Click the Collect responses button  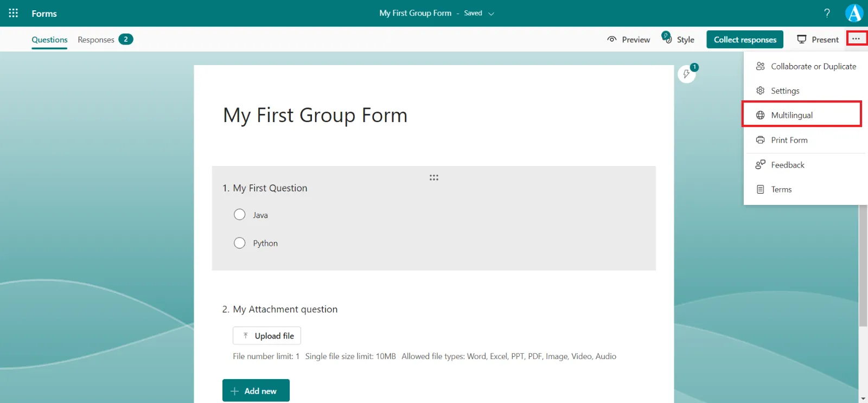tap(745, 40)
